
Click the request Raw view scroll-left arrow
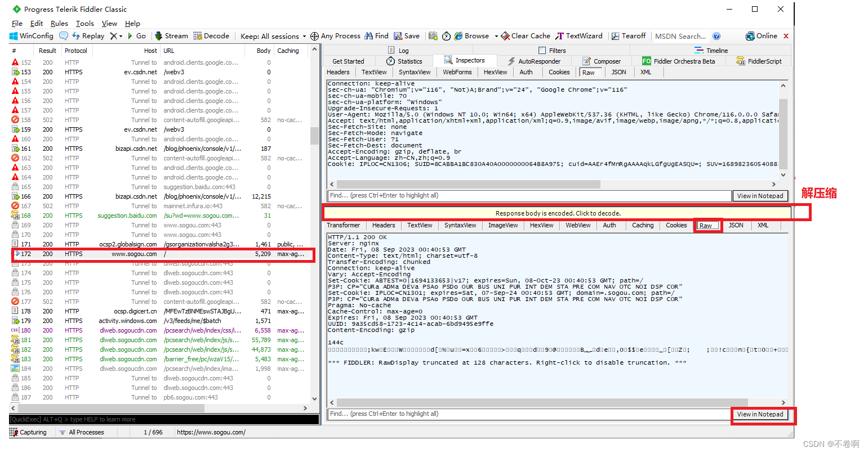(x=332, y=184)
